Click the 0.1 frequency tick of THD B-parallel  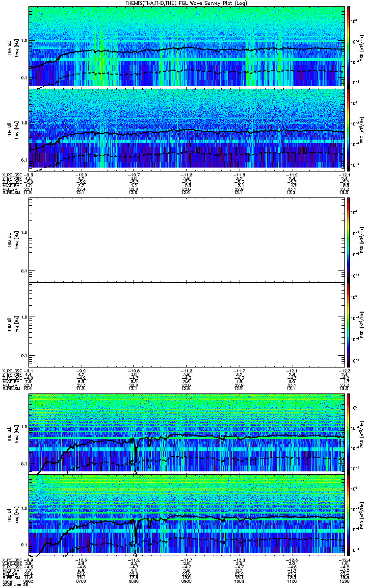(24, 356)
